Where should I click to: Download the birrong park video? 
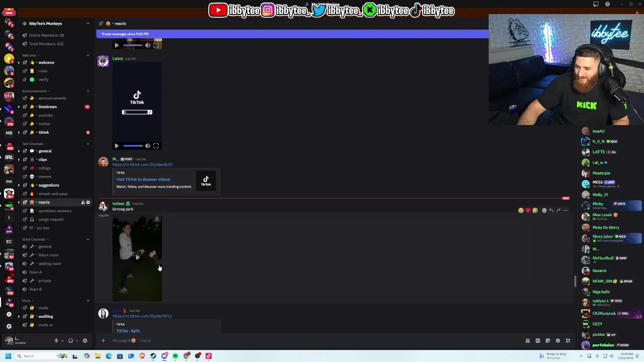157,219
